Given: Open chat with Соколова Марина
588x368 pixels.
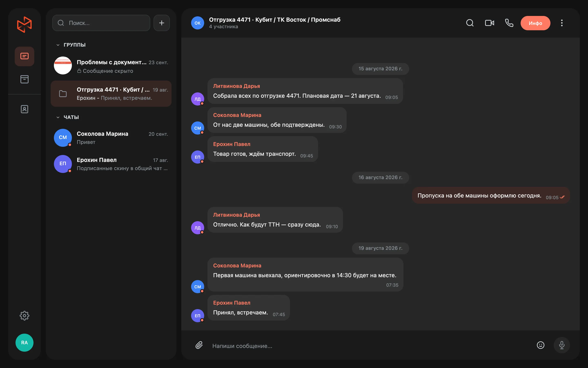Looking at the screenshot, I should (x=111, y=138).
